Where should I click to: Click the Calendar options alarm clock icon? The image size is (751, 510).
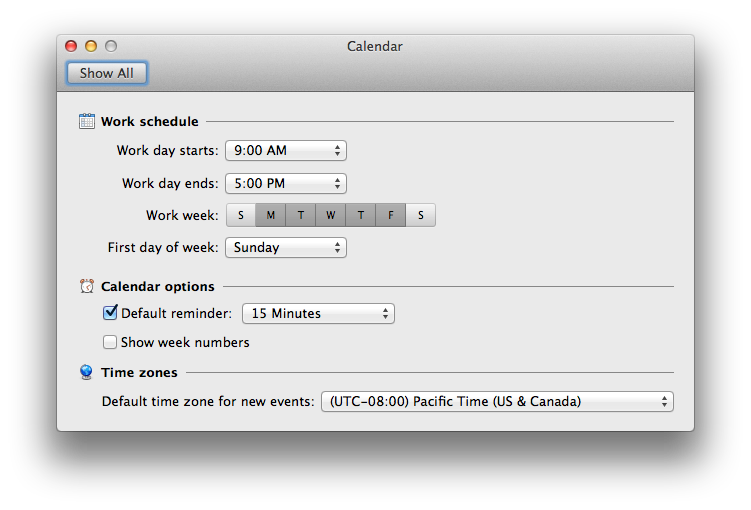(87, 286)
